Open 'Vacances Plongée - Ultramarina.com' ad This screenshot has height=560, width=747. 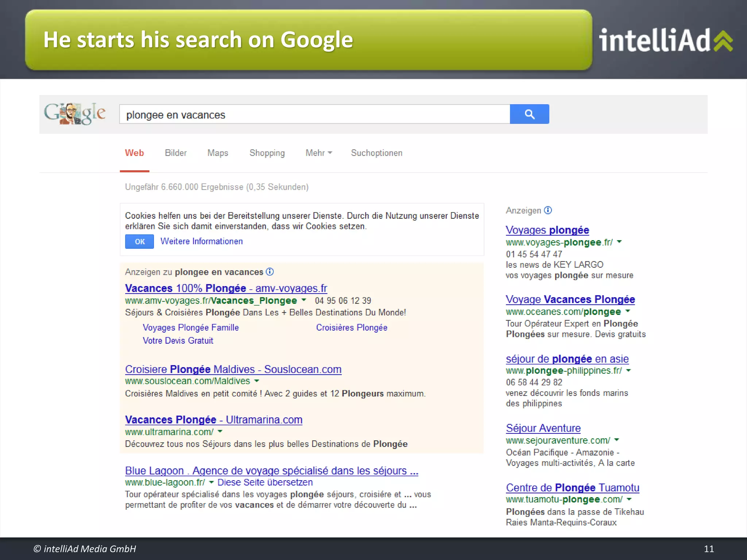(x=214, y=420)
